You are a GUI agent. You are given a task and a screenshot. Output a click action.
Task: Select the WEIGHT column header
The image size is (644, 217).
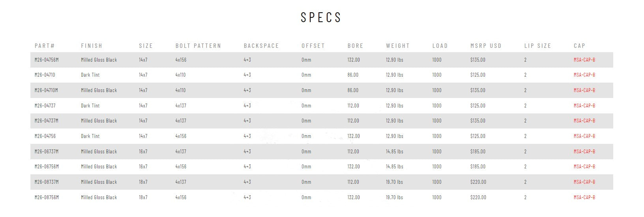tap(398, 46)
